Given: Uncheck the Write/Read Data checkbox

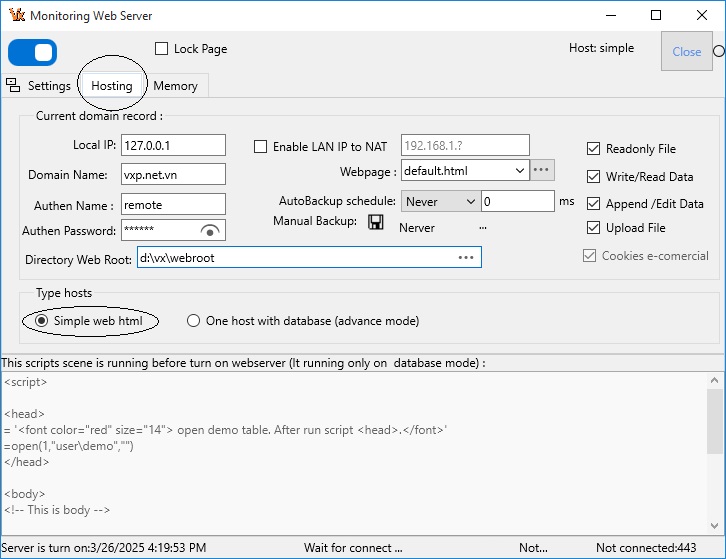Looking at the screenshot, I should (x=593, y=176).
